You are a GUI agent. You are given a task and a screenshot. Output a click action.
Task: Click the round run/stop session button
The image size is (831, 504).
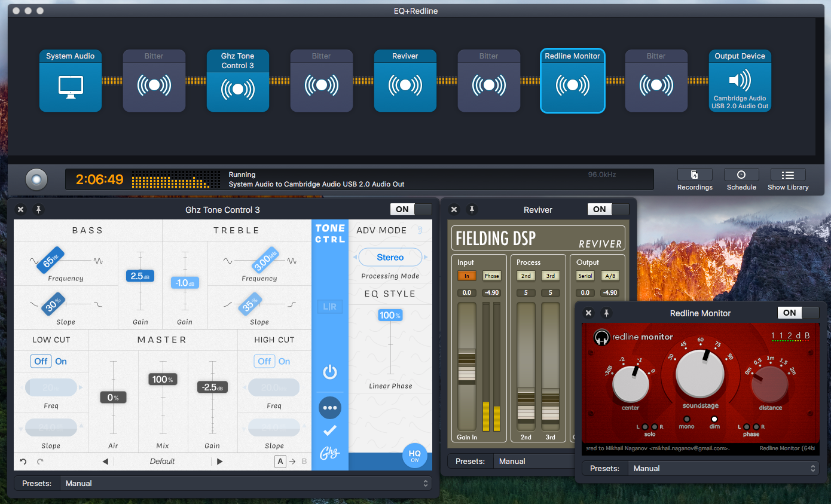tap(36, 179)
